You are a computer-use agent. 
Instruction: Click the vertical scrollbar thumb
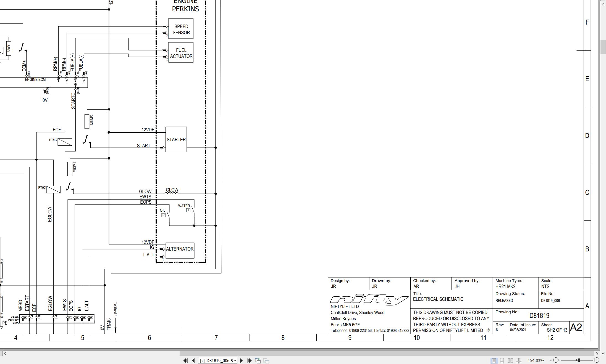click(603, 47)
